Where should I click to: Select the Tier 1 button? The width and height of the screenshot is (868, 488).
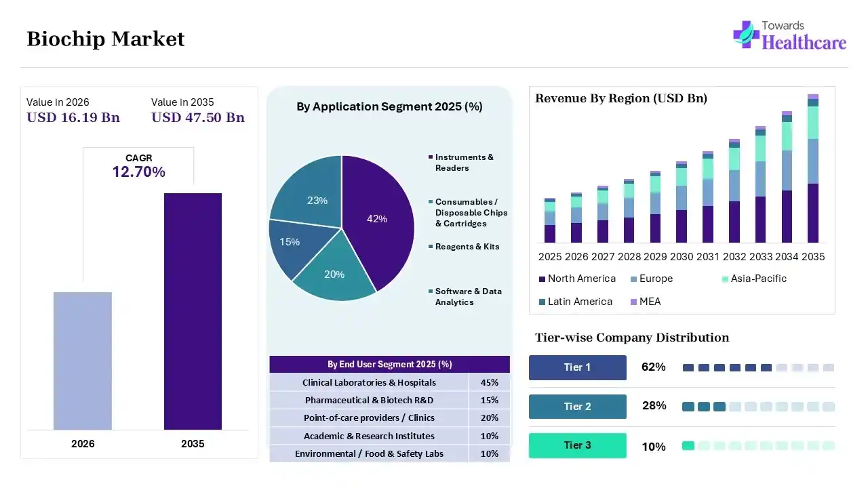point(578,367)
